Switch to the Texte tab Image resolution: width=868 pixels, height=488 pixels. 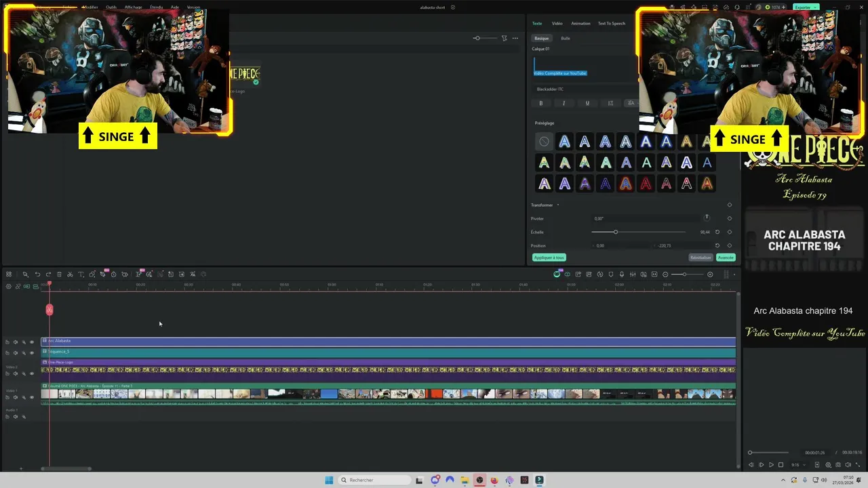tap(537, 23)
